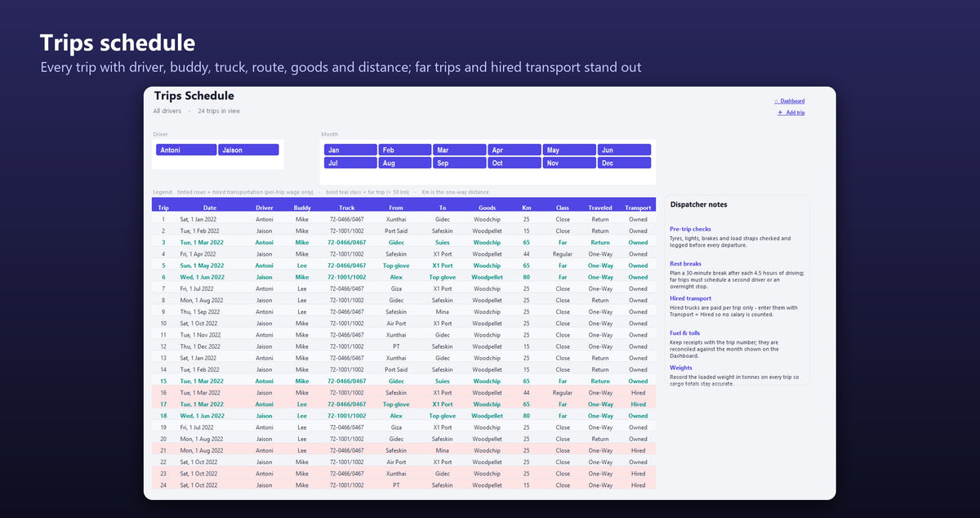The height and width of the screenshot is (518, 980).
Task: Click the Date column header
Action: coord(210,208)
